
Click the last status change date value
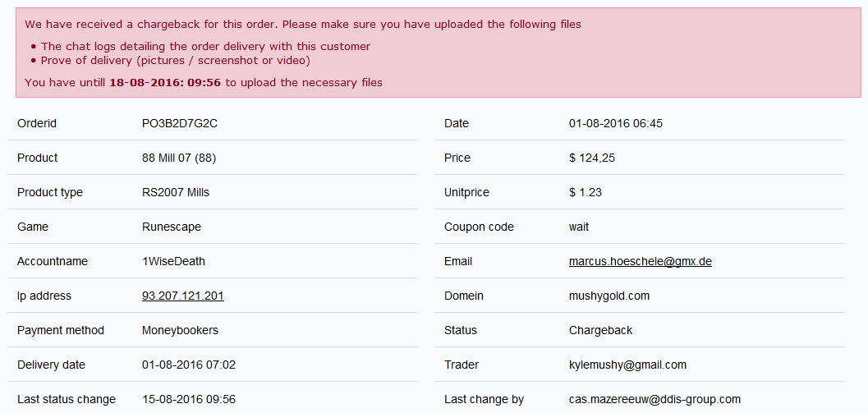coord(188,399)
